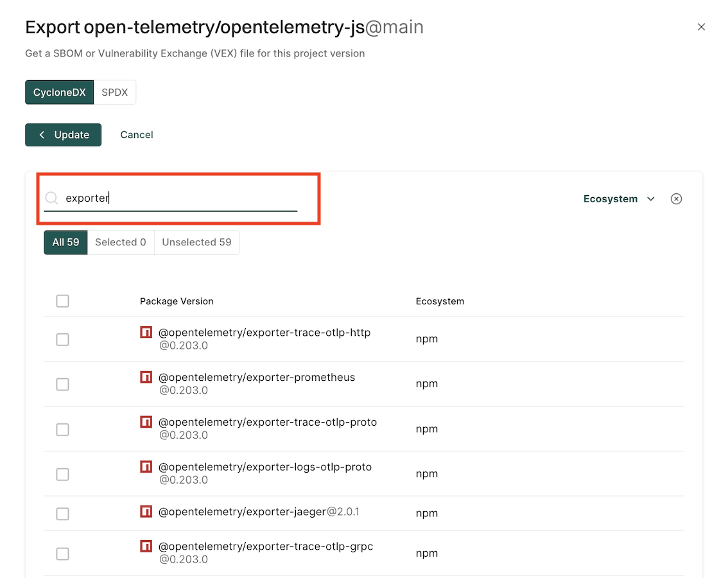Tick the select-all checkbox in table header
The height and width of the screenshot is (578, 728).
pyautogui.click(x=62, y=301)
